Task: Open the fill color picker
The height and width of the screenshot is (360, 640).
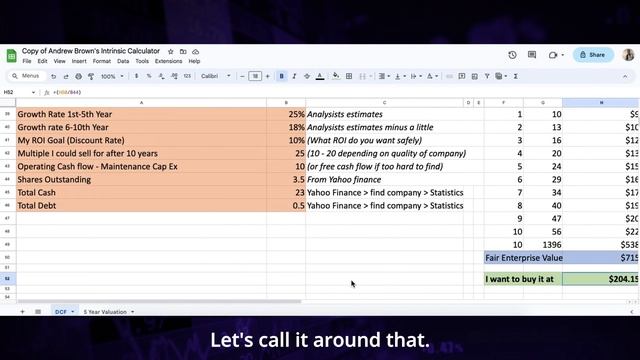Action: coord(336,76)
